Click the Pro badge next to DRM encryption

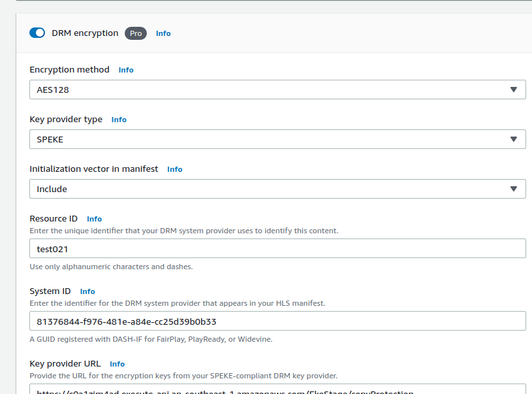[136, 33]
